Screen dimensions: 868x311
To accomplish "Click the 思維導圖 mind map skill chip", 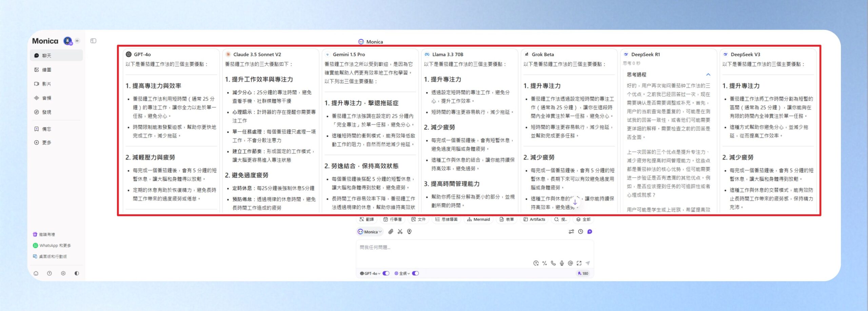I will click(447, 219).
